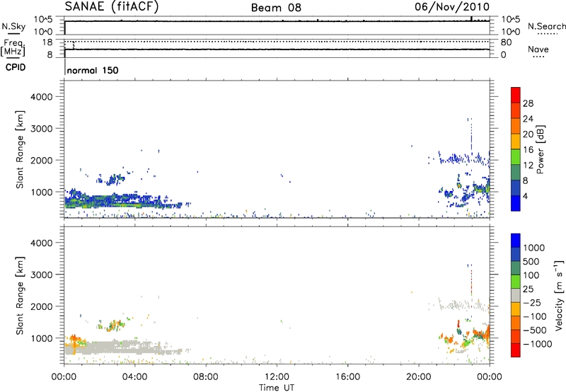
Task: Click the Velocity colorbar value -1000
Action: pyautogui.click(x=538, y=344)
